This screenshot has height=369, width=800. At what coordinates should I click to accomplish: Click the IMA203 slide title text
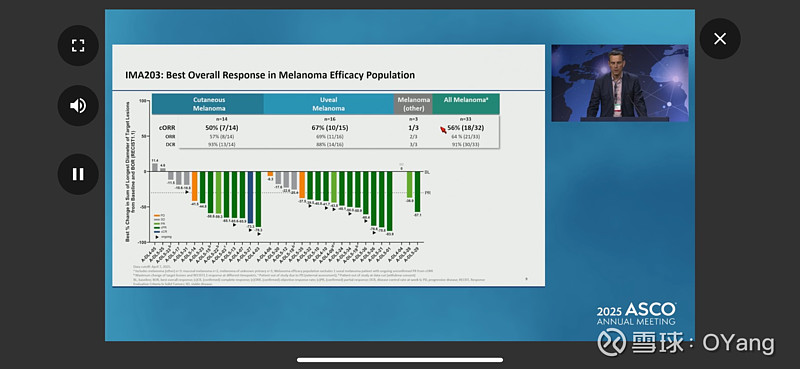[x=270, y=75]
